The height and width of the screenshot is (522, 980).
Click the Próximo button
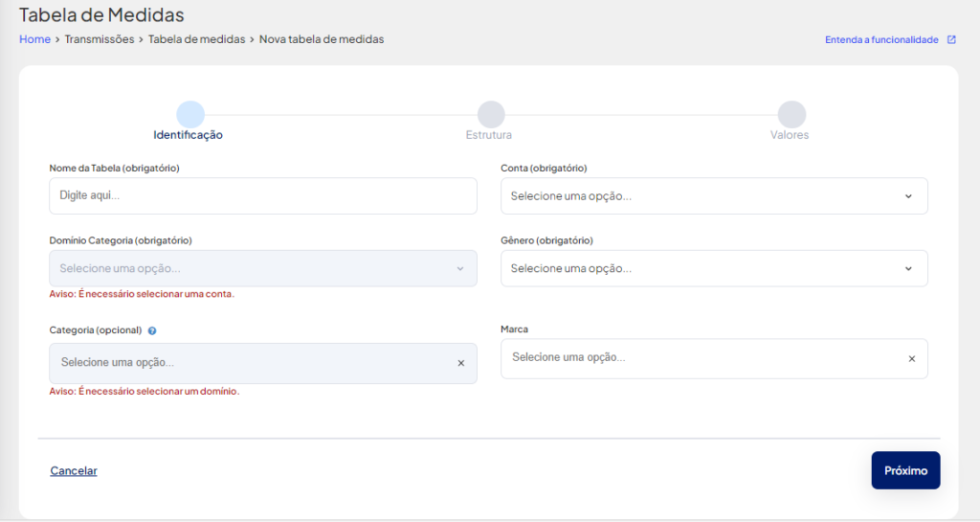pyautogui.click(x=905, y=470)
